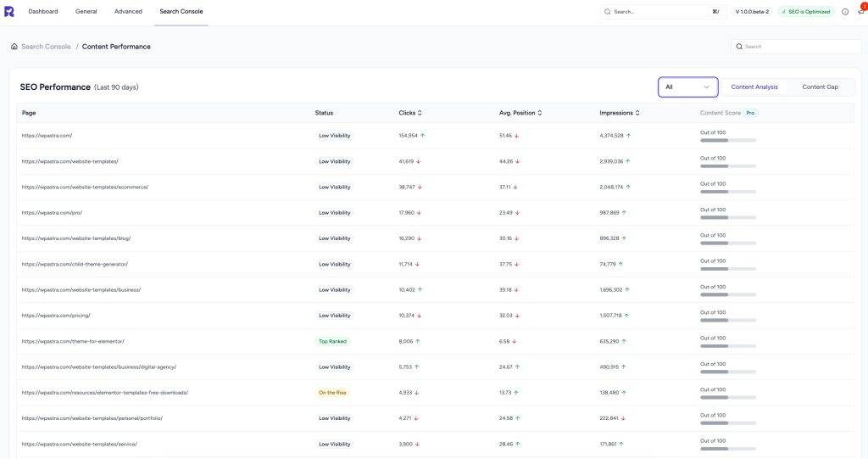Switch to Content Gap view

coord(820,87)
